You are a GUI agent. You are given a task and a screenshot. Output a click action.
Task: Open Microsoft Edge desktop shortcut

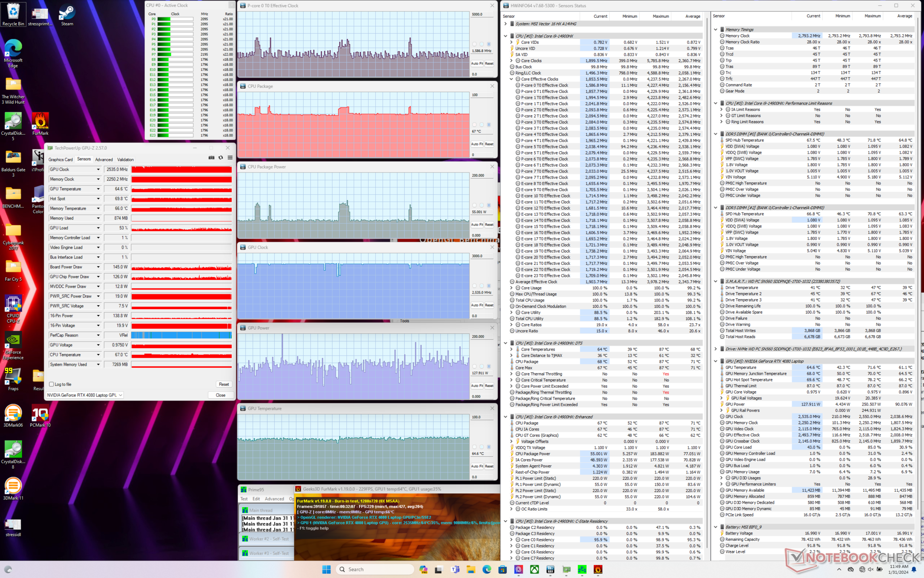pos(13,53)
